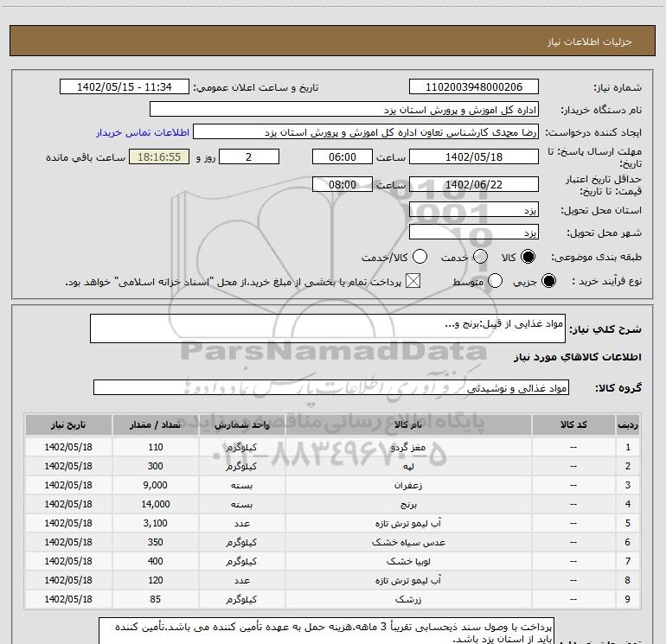Click the deadline hour field 06:00

tap(343, 156)
